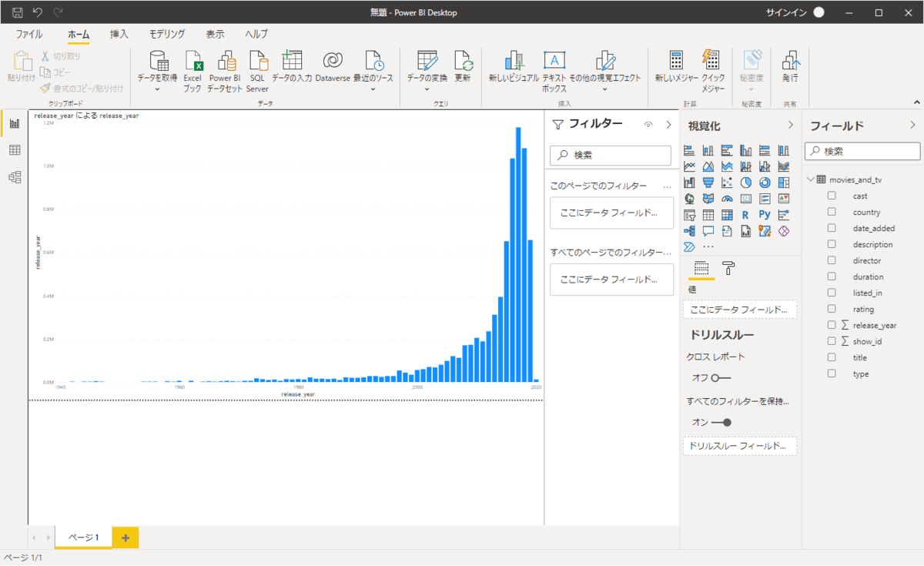The width and height of the screenshot is (924, 566).
Task: Choose the area chart visual
Action: (x=708, y=166)
